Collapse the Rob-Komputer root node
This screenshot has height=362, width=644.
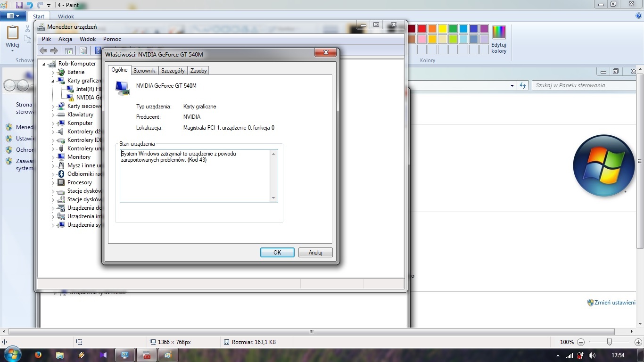pos(44,64)
